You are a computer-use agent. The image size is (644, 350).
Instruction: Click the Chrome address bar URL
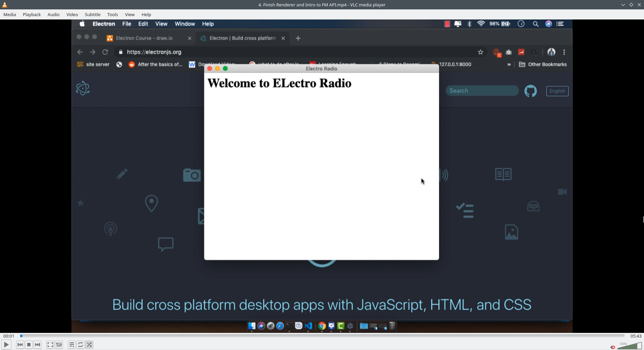(x=154, y=52)
